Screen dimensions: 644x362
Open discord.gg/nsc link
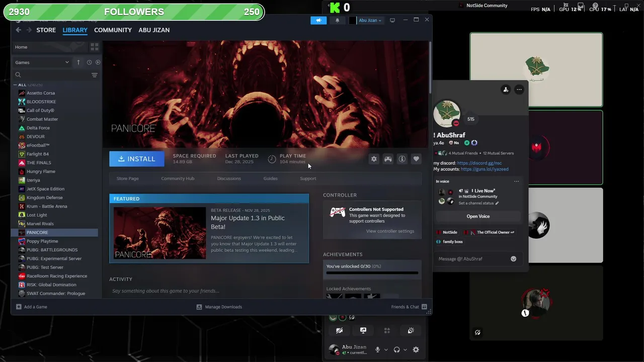479,163
